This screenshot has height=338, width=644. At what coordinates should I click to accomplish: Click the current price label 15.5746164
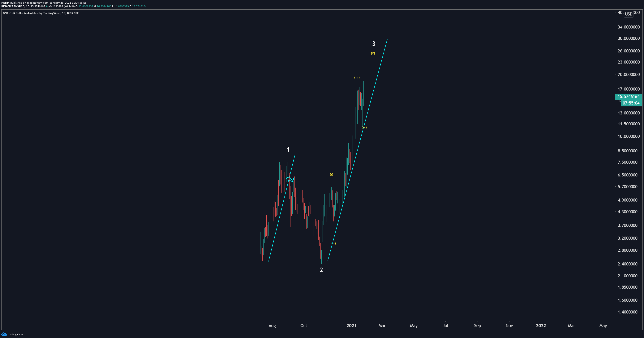click(628, 97)
